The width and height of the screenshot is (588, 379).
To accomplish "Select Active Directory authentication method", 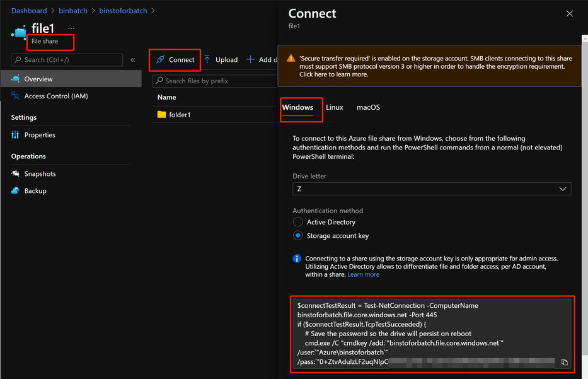I will tap(297, 222).
